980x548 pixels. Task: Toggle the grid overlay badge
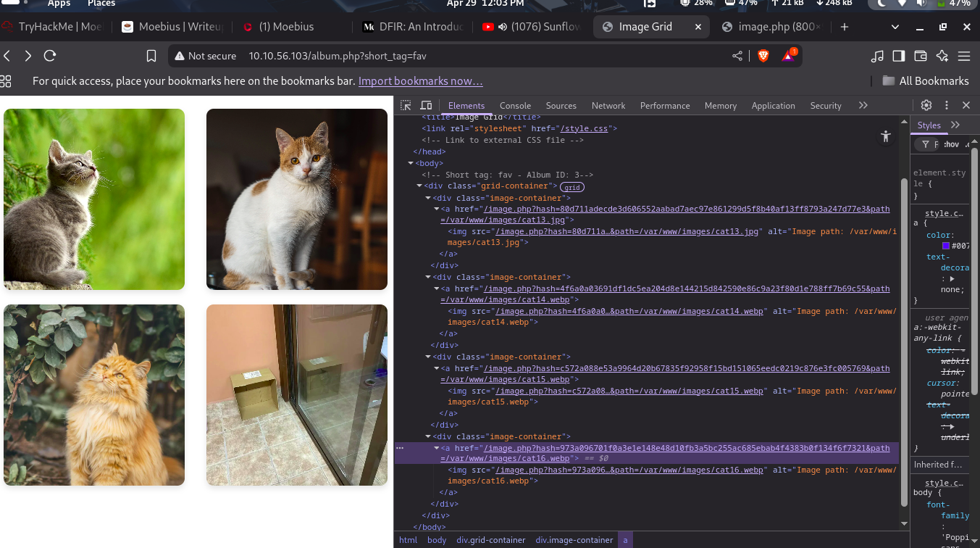572,187
